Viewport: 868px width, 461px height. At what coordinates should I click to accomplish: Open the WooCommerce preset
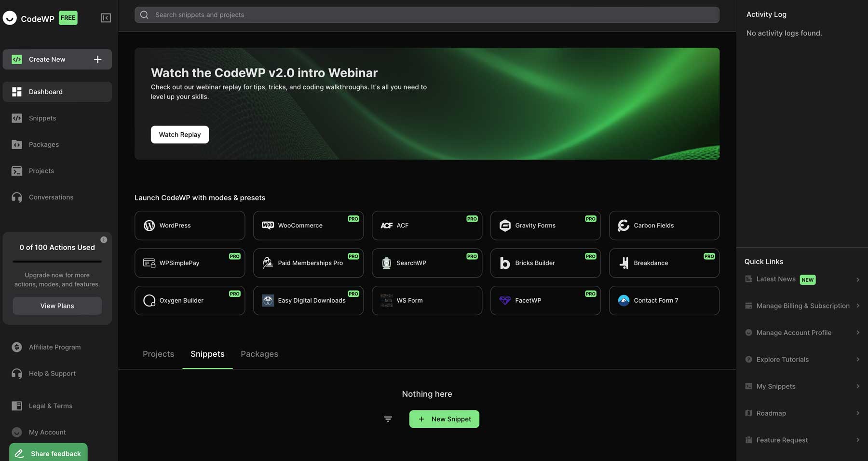pos(308,225)
